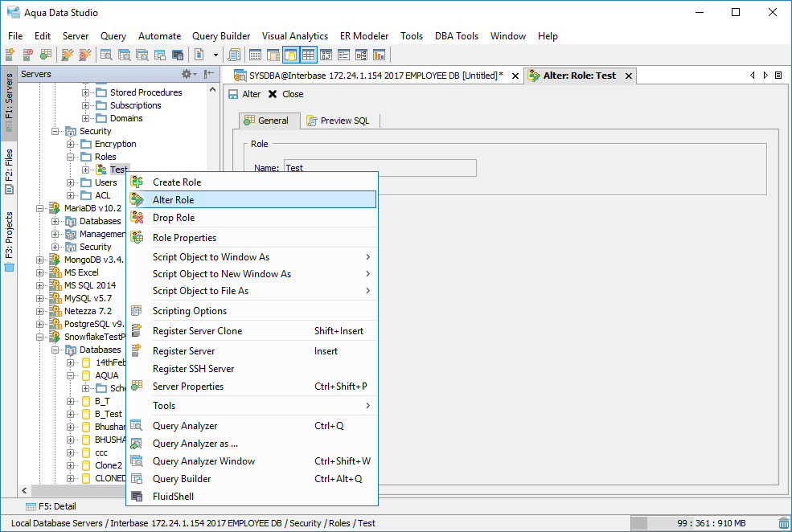Click the role Name input field
The width and height of the screenshot is (792, 532).
point(380,168)
